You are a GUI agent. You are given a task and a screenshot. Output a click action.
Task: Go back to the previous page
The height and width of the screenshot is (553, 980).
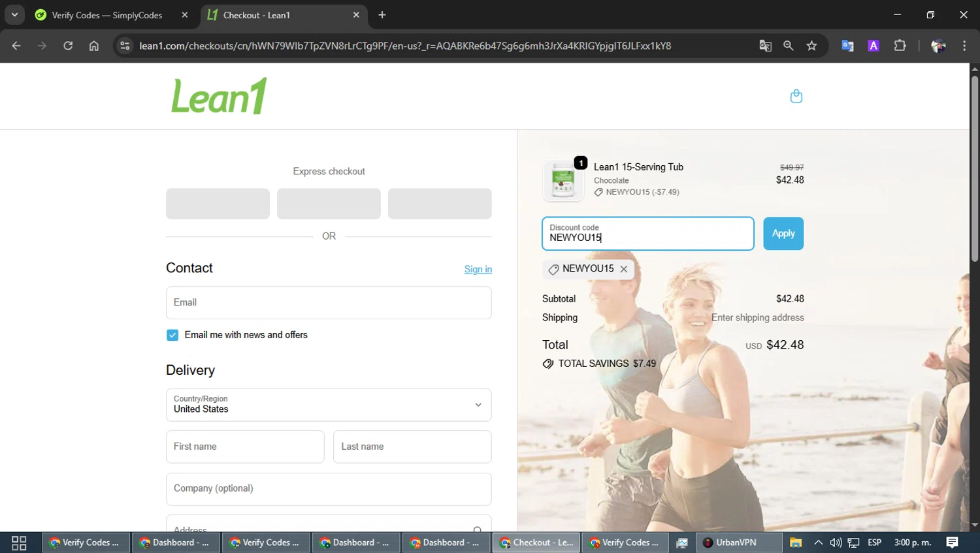point(16,46)
